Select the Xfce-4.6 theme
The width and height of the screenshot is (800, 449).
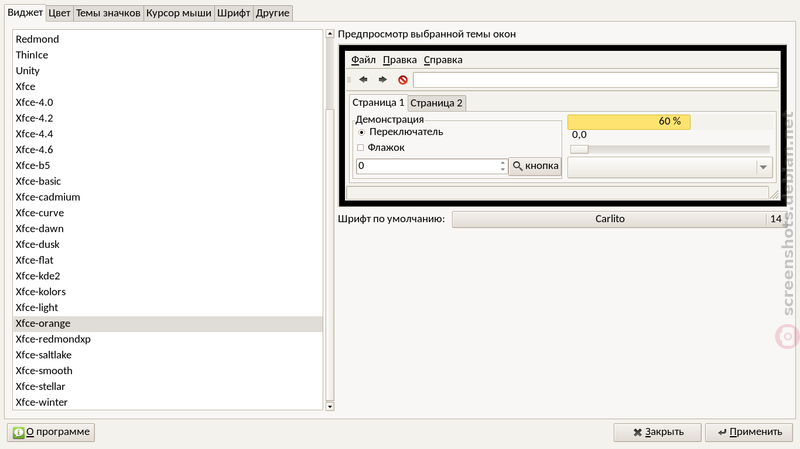point(168,150)
